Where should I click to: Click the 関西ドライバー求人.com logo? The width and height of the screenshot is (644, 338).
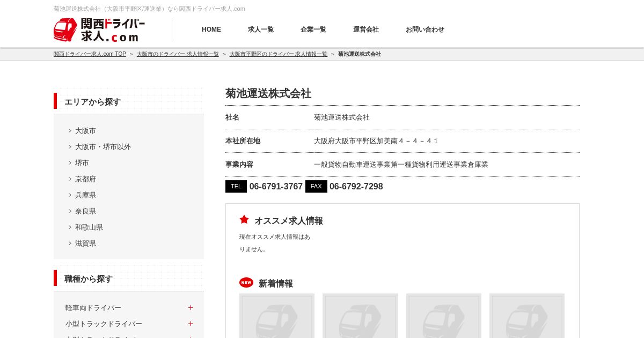pos(99,30)
